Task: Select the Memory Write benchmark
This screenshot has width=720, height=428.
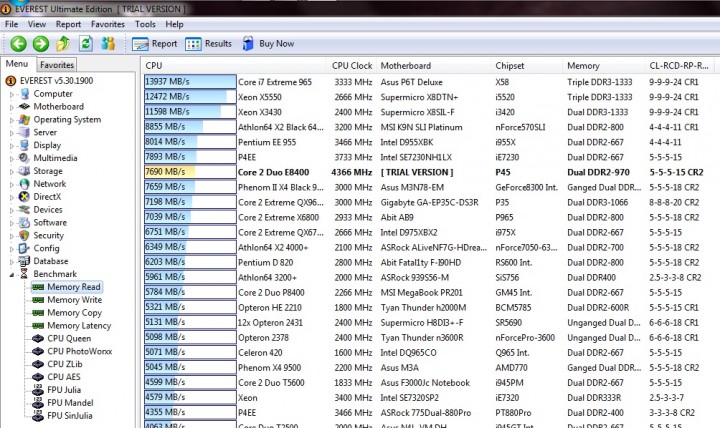Action: (74, 300)
